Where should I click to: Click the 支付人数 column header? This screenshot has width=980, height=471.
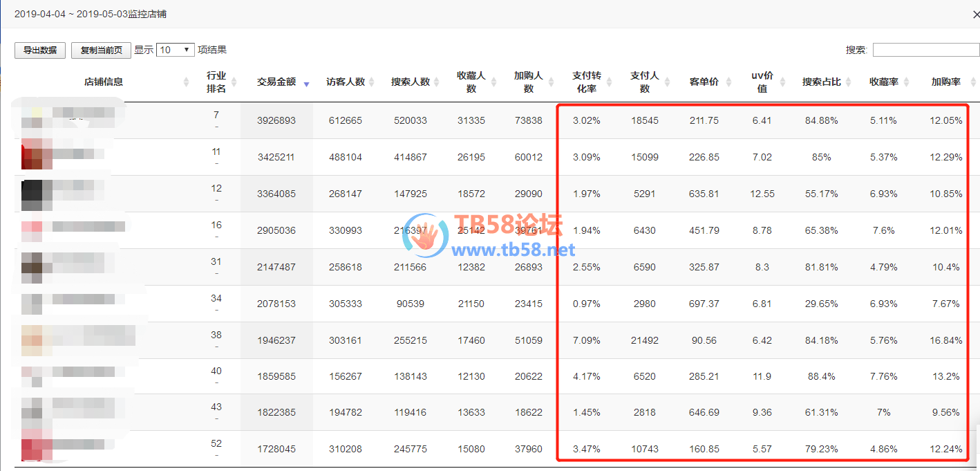(644, 82)
